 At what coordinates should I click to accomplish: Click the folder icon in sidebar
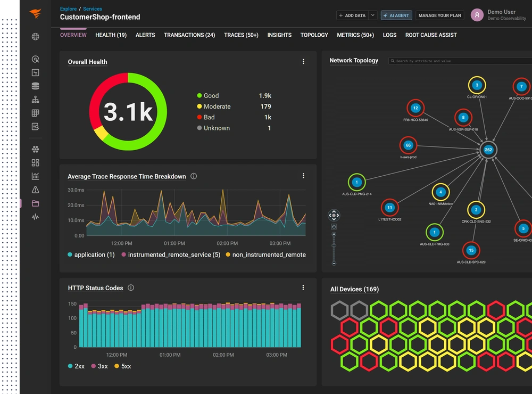point(35,203)
